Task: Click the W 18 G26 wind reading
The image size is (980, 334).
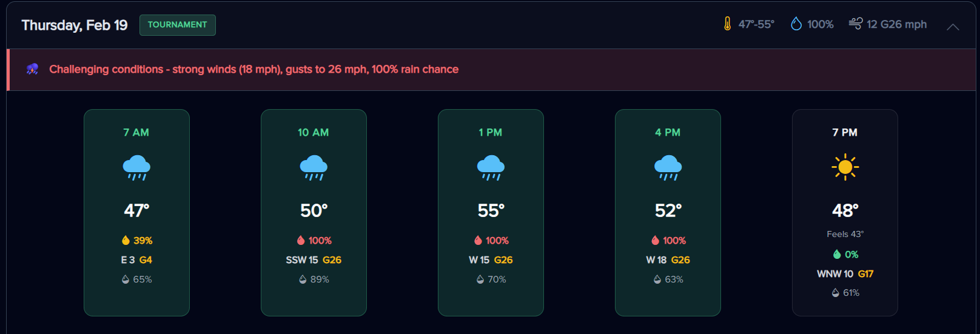Action: coord(668,259)
